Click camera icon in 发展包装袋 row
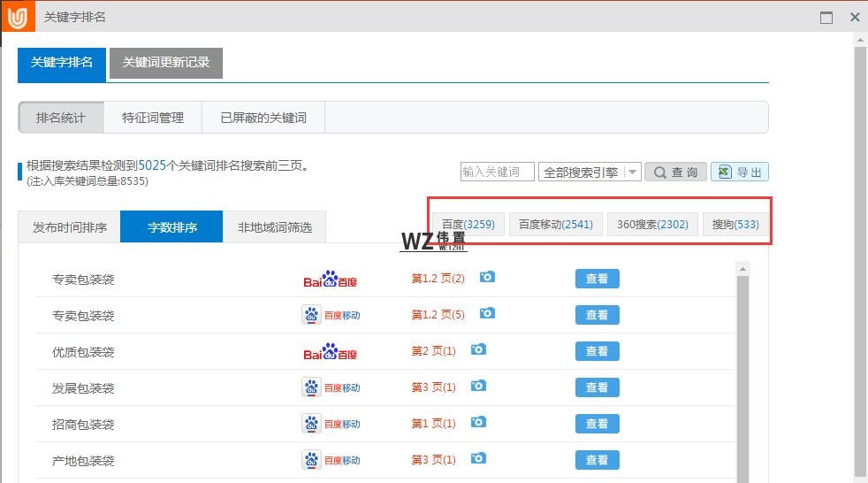The height and width of the screenshot is (483, 868). click(x=478, y=386)
